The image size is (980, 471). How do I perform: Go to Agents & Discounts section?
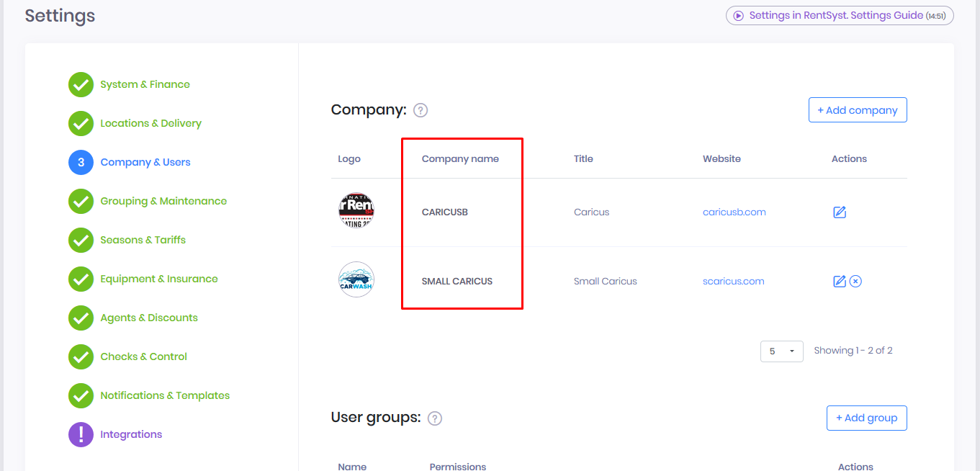click(149, 318)
